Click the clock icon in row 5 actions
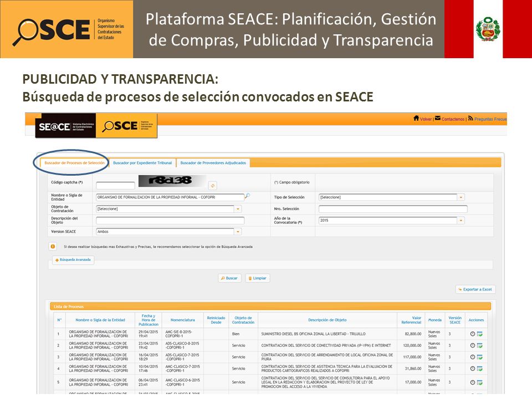This screenshot has width=532, height=399. click(x=472, y=382)
